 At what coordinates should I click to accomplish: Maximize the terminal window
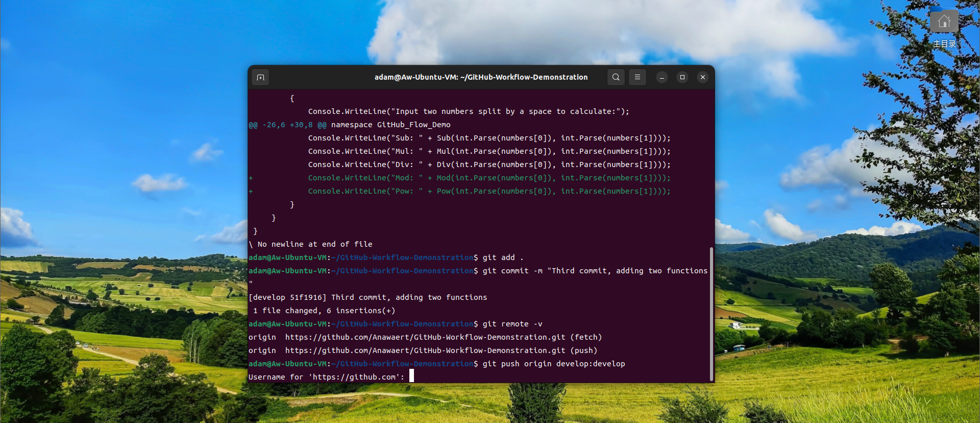click(682, 77)
